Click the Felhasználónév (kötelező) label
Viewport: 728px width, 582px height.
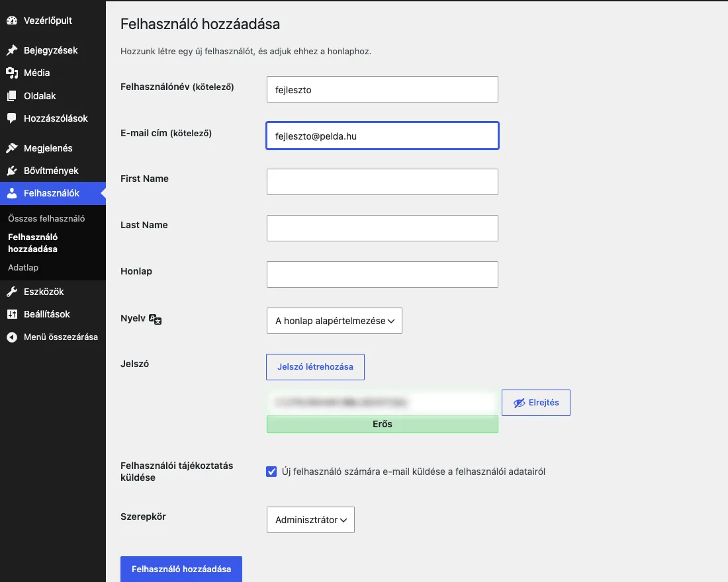coord(177,87)
